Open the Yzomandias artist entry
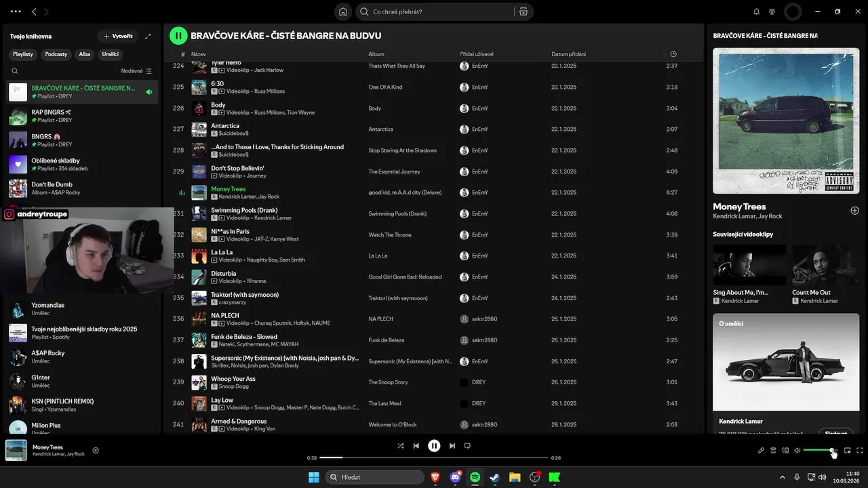Screen dimensions: 868x488 (83, 309)
